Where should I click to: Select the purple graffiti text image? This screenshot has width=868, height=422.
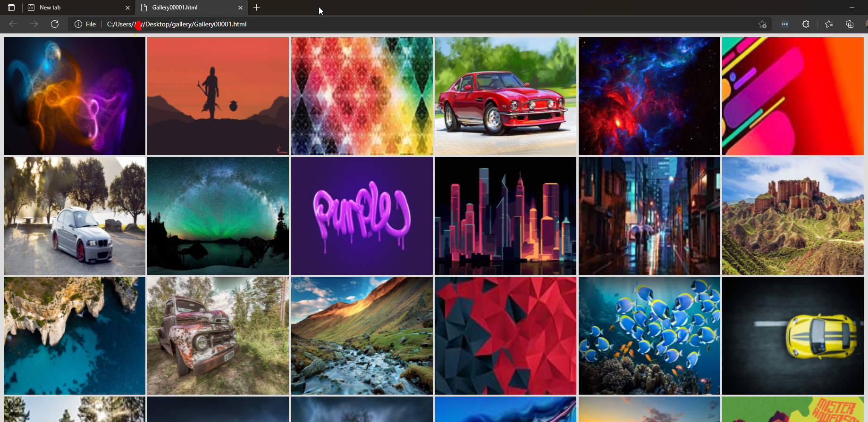point(362,216)
